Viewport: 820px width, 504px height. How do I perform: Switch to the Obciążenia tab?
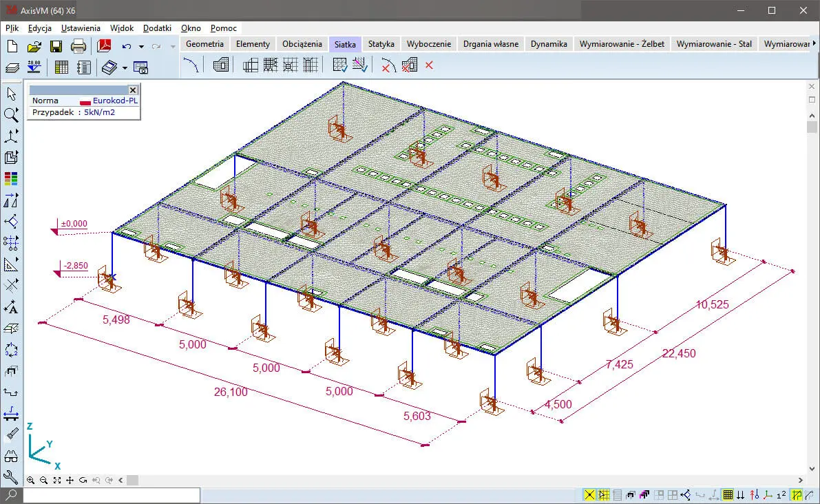click(x=302, y=44)
